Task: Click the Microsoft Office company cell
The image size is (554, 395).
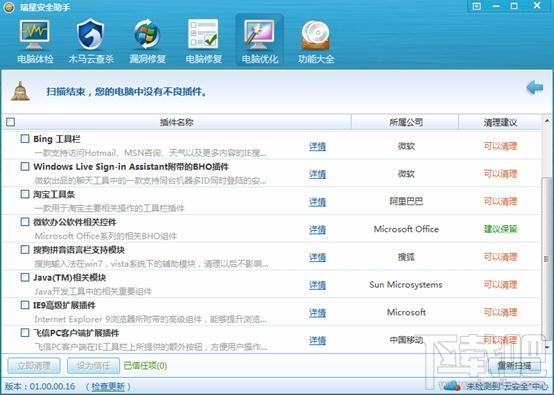Action: (x=406, y=229)
